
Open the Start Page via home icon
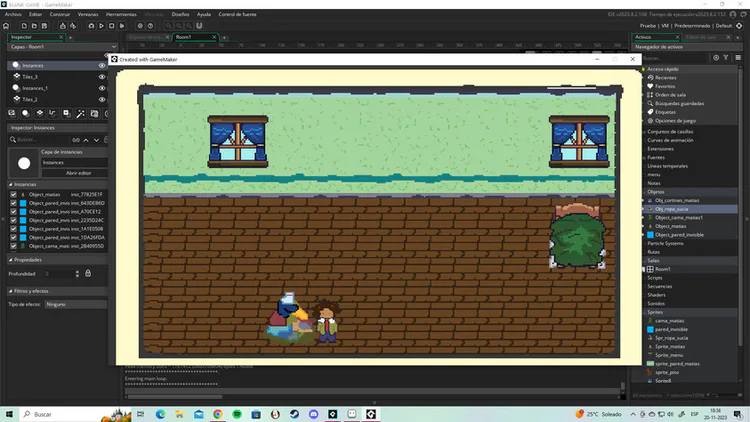pyautogui.click(x=6, y=26)
